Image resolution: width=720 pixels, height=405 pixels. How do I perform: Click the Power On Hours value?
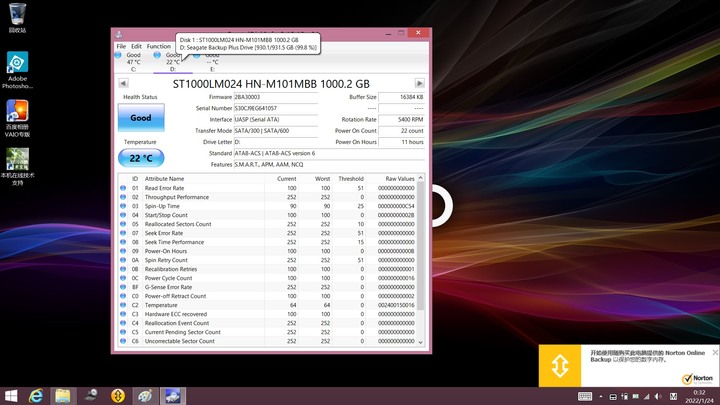[401, 142]
